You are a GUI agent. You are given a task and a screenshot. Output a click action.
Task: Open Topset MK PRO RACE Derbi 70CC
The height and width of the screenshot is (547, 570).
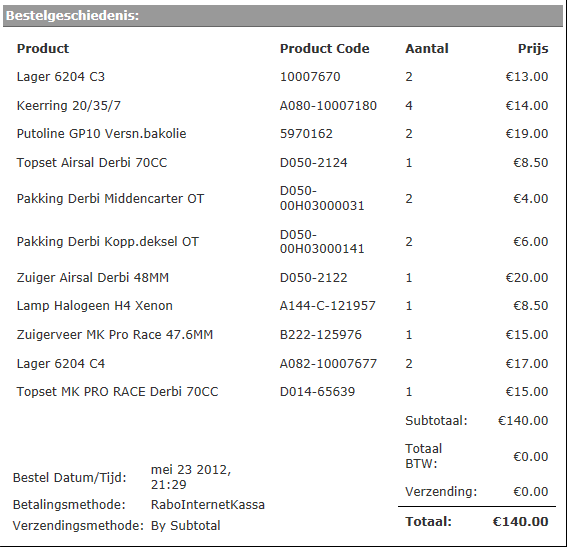tap(117, 392)
